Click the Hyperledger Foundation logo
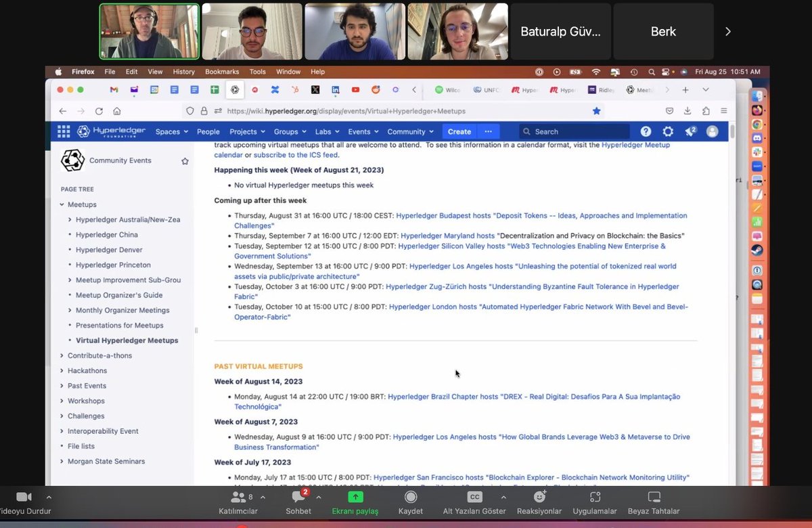Viewport: 812px width, 528px height. tap(111, 132)
